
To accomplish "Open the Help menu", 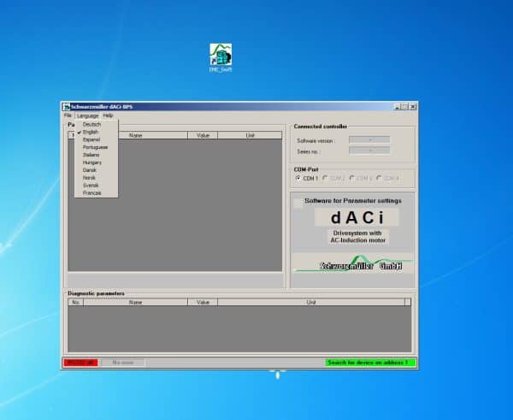I will coord(108,115).
